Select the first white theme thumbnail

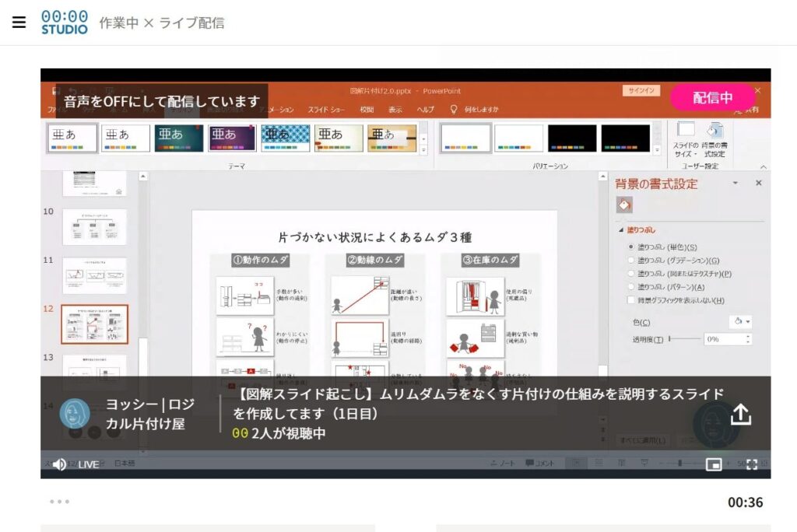[72, 138]
